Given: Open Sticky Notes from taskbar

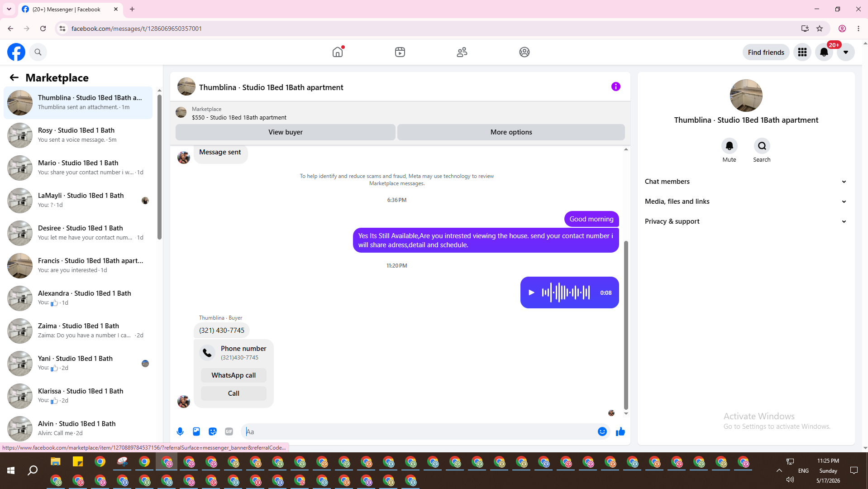Looking at the screenshot, I should 78,462.
